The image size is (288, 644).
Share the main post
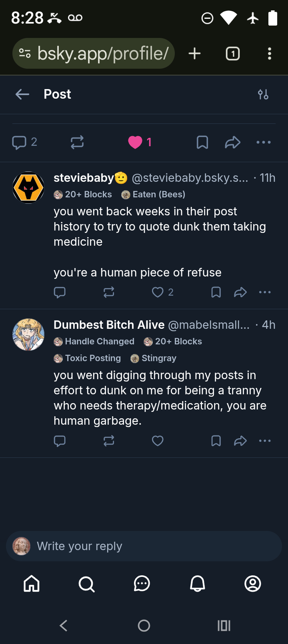(232, 142)
